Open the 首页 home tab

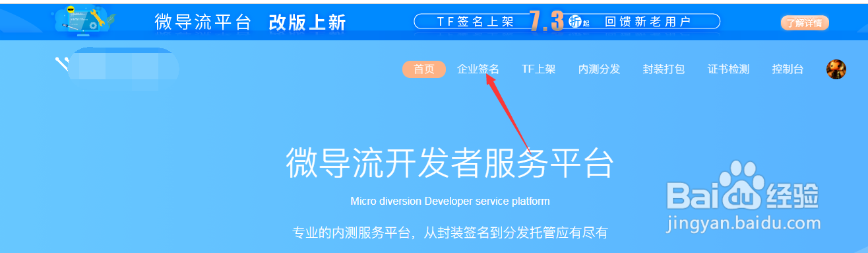424,69
